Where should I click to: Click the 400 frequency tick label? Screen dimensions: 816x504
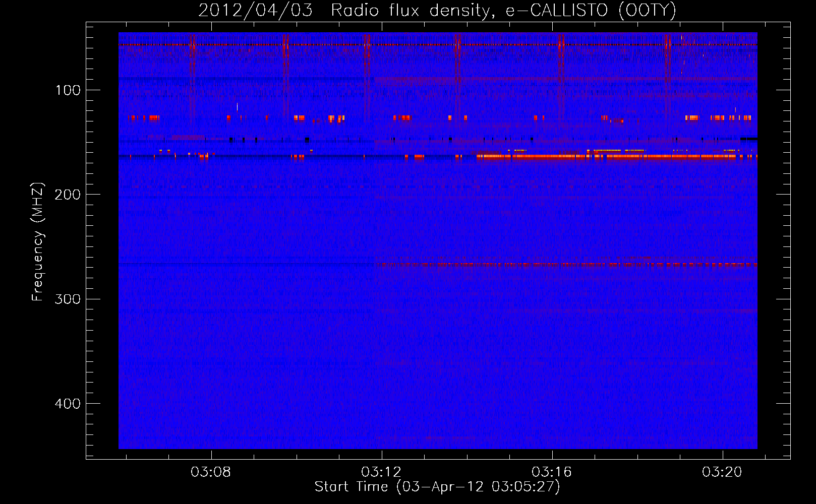[68, 404]
